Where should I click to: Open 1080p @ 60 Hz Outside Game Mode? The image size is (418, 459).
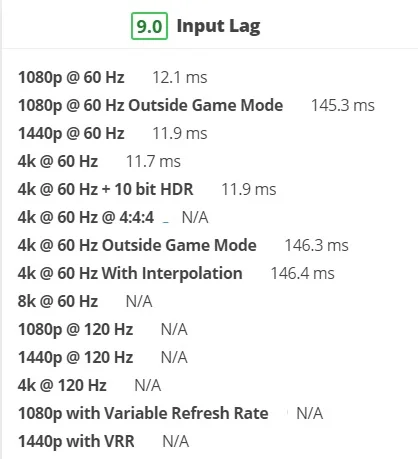[x=151, y=105]
